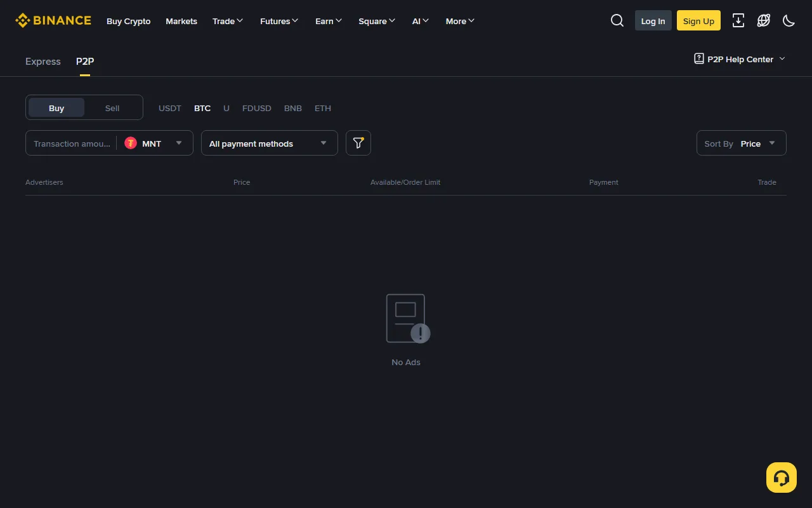This screenshot has width=812, height=508.
Task: Open the MNT fiat currency dropdown
Action: coord(154,144)
